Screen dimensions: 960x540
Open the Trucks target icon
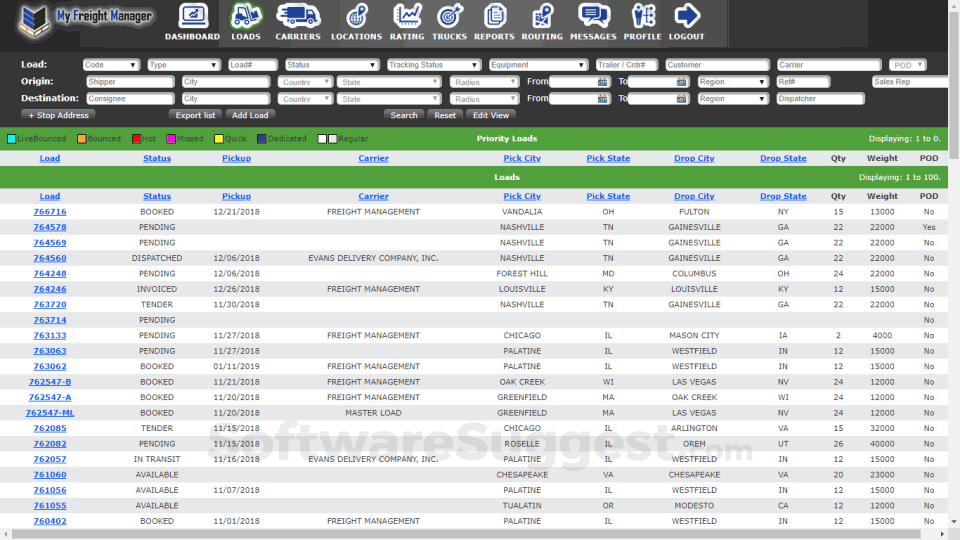coord(449,16)
